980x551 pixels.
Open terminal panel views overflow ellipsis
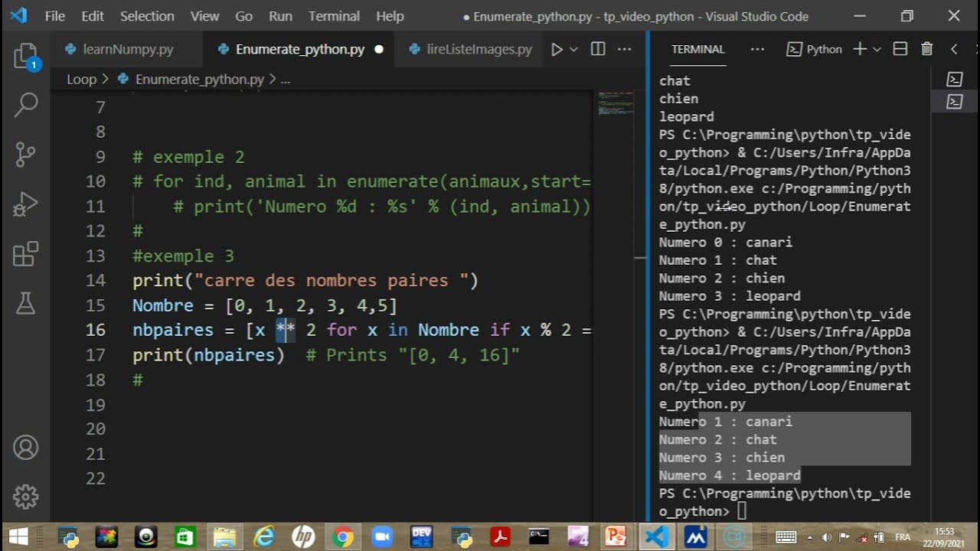point(757,49)
